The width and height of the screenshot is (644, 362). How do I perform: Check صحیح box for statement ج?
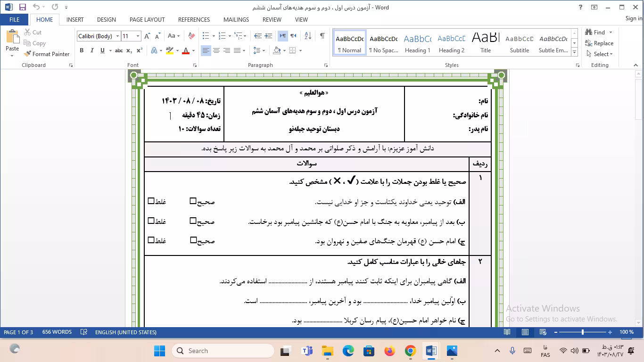(x=193, y=240)
